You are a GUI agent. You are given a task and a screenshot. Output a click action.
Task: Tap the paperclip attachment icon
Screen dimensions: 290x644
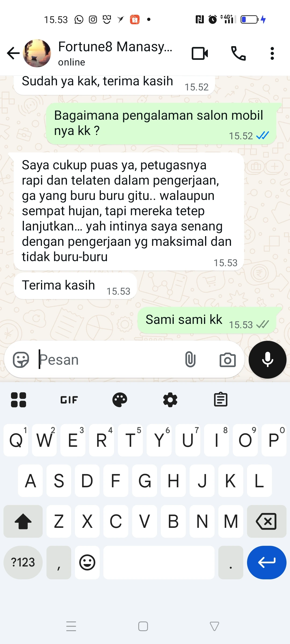pyautogui.click(x=190, y=359)
